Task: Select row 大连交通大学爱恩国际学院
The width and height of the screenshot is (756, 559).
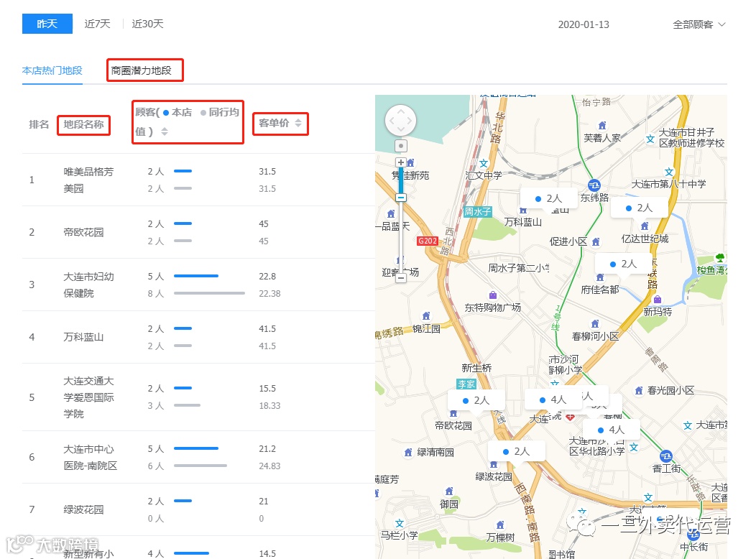Action: [198, 397]
